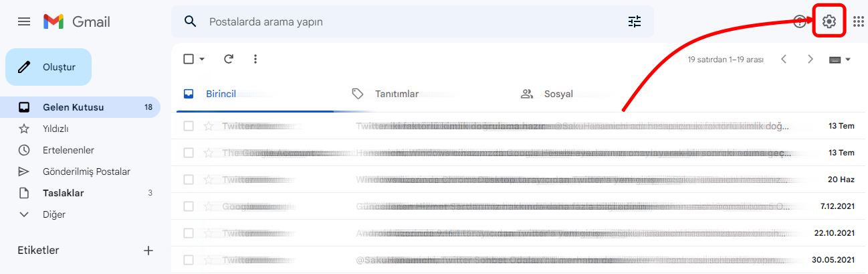Click the Etiketler heading
The image size is (868, 274).
tap(38, 251)
